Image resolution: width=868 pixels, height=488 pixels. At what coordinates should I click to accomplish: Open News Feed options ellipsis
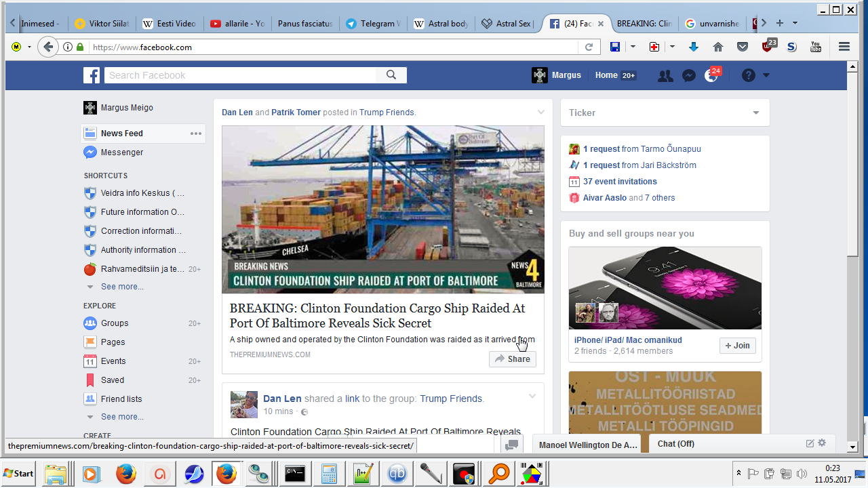click(x=196, y=134)
